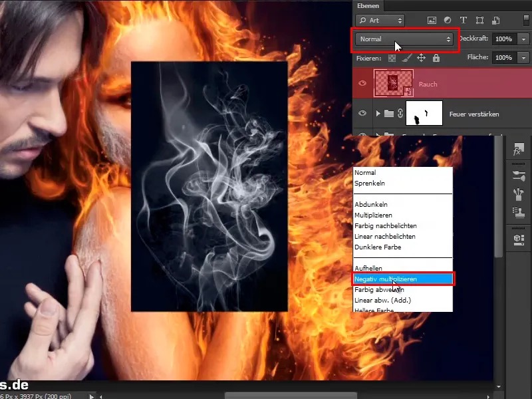Screen dimensions: 532x399
Task: Open the Styles fx panel icon
Action: point(519,149)
